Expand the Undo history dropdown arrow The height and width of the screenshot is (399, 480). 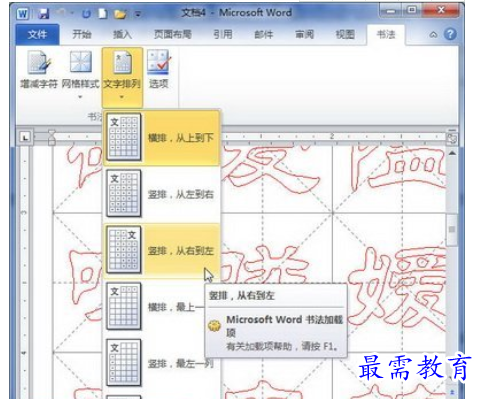point(72,13)
